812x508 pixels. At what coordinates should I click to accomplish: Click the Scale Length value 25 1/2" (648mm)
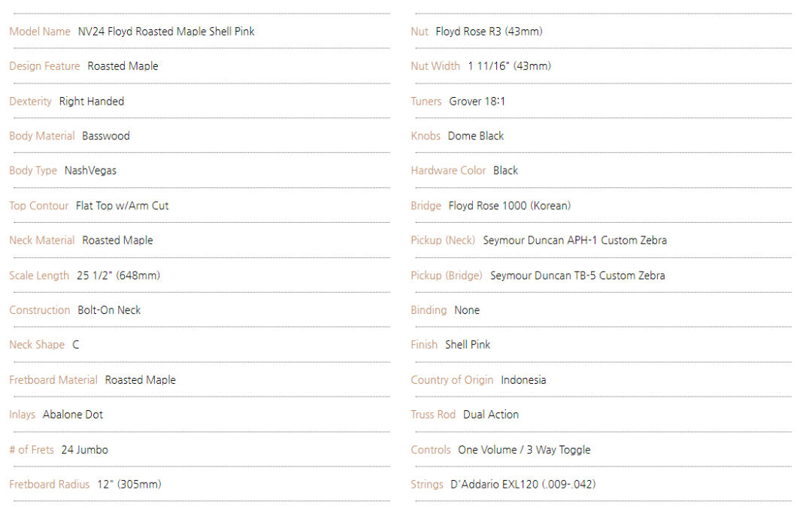pos(119,275)
